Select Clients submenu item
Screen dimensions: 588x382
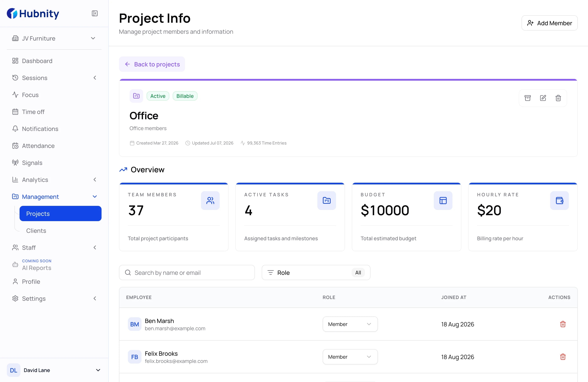coord(61,230)
